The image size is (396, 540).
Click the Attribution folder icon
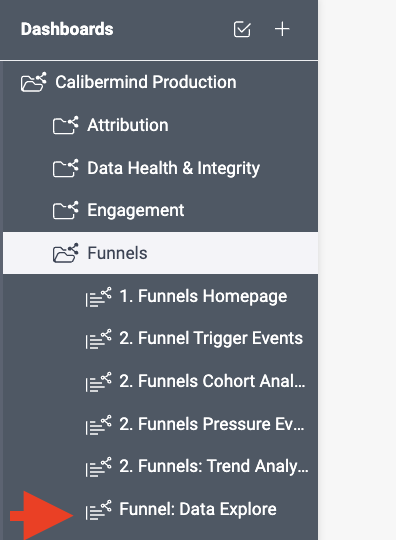pos(65,125)
